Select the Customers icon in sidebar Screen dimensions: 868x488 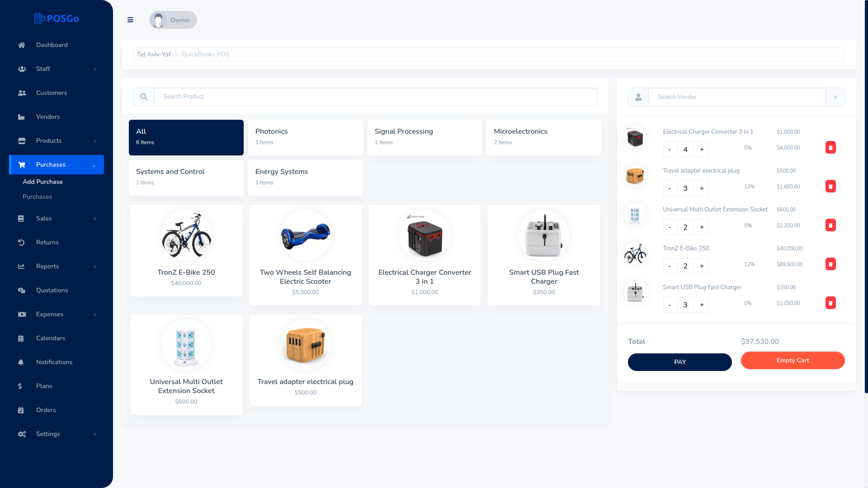(x=22, y=92)
